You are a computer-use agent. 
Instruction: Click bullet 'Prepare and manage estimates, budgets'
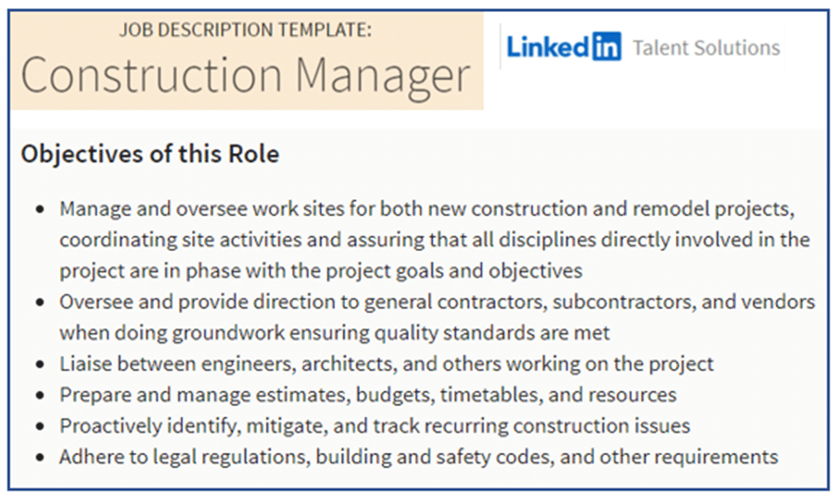pyautogui.click(x=368, y=395)
